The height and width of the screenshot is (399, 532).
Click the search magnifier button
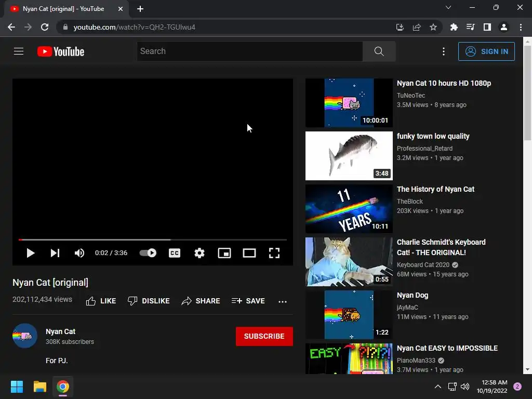point(379,51)
